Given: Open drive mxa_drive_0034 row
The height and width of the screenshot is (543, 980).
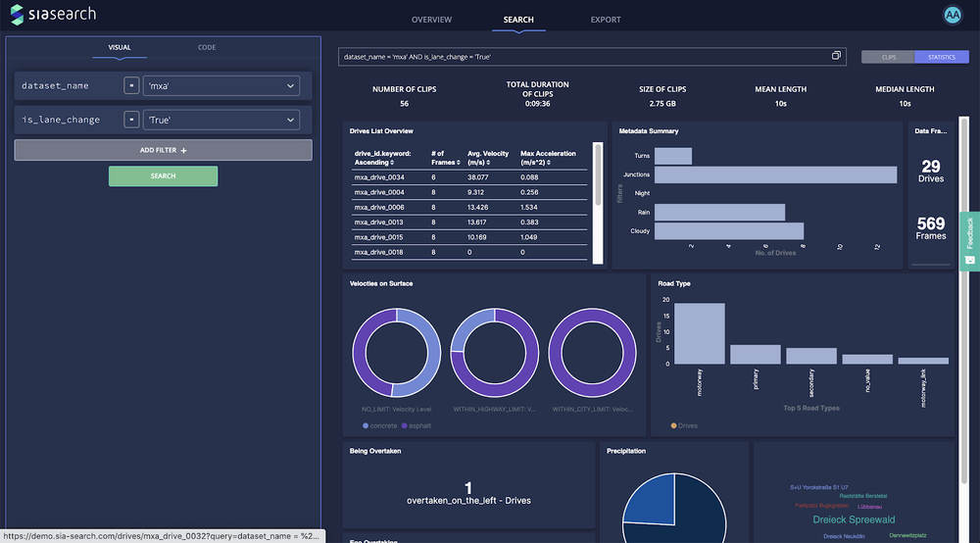Looking at the screenshot, I should click(x=469, y=177).
